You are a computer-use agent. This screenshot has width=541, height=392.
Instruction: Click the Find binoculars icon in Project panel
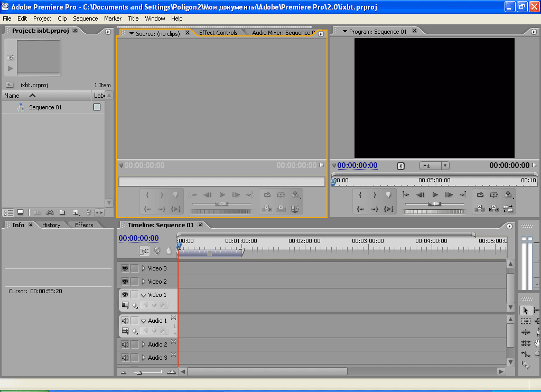click(x=50, y=212)
